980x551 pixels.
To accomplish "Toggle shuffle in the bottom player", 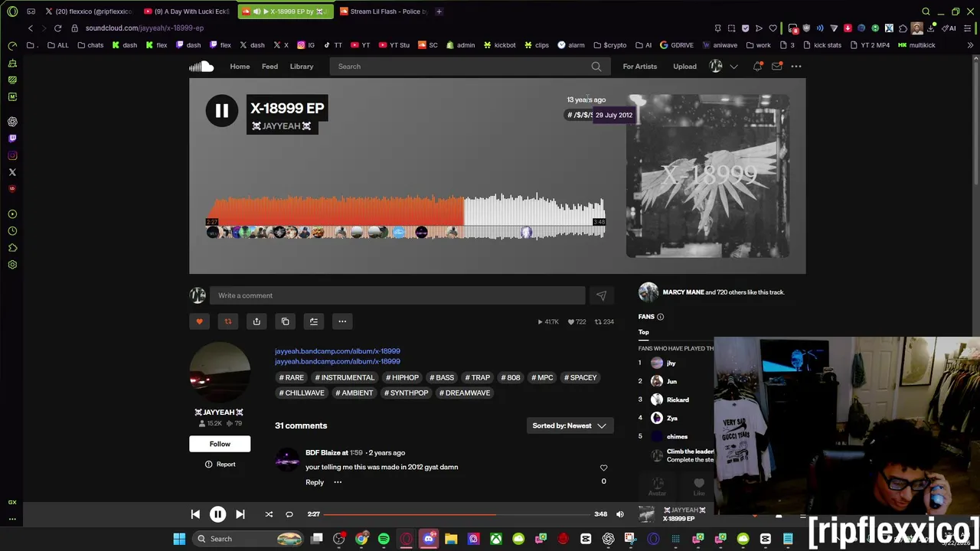I will (x=269, y=514).
